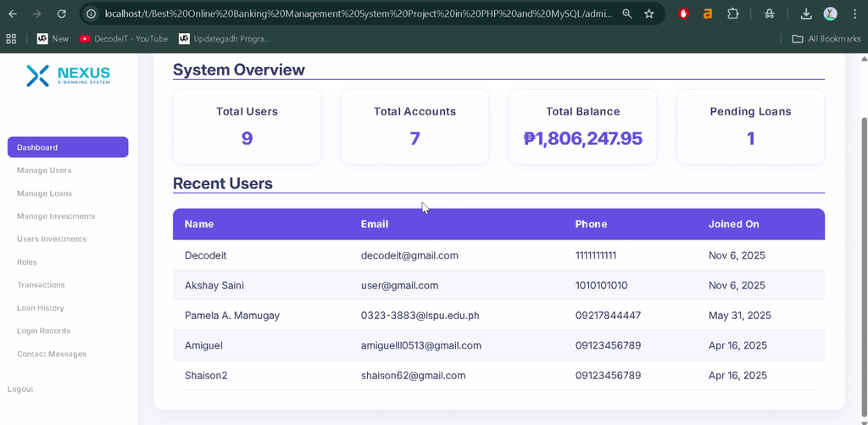
Task: Open Manage Investments in the sidebar
Action: tap(56, 216)
